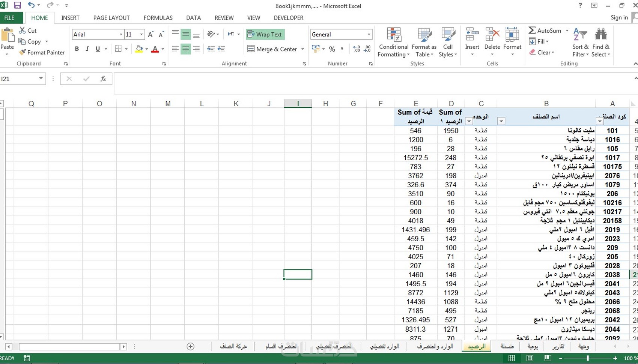
Task: Set align text left
Action: point(175,49)
